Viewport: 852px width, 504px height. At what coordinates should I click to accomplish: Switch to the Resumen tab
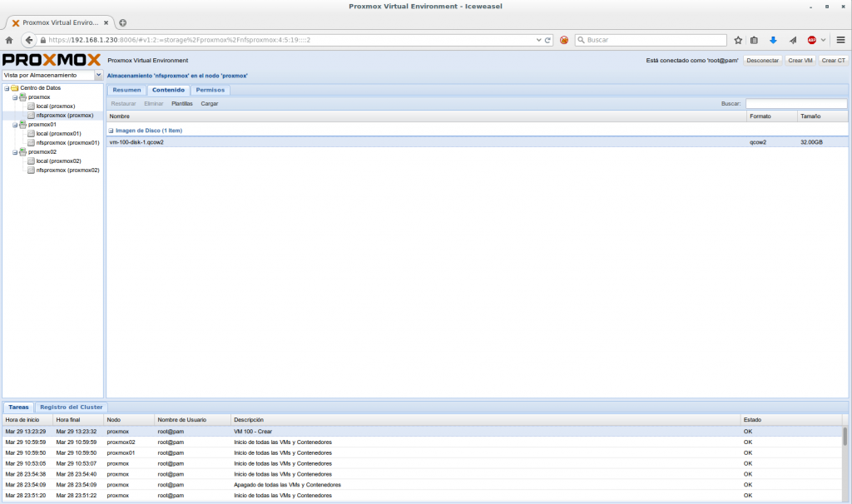click(126, 90)
